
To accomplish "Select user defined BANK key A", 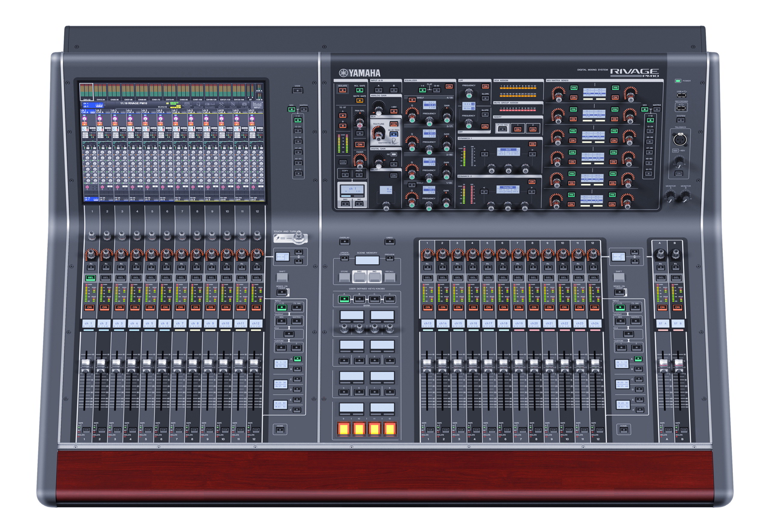I will (344, 299).
